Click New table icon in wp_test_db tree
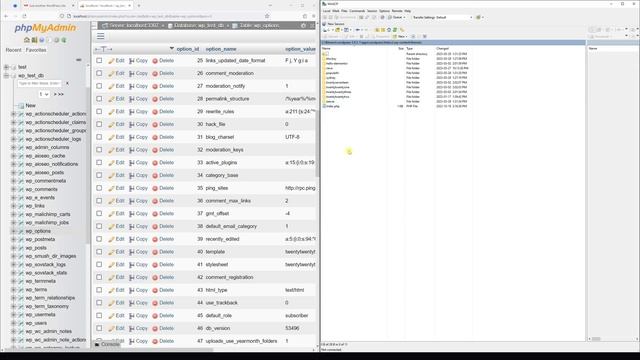This screenshot has width=640, height=360. coord(21,105)
